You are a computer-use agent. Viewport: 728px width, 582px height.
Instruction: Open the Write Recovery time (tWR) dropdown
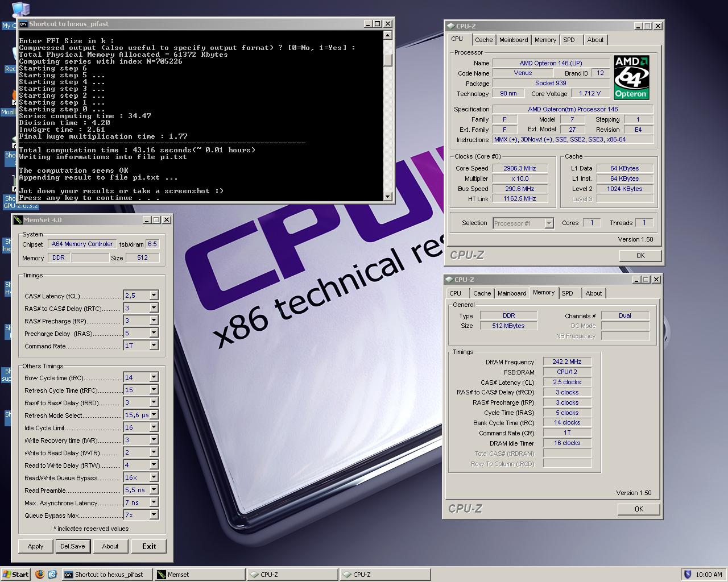(x=154, y=439)
